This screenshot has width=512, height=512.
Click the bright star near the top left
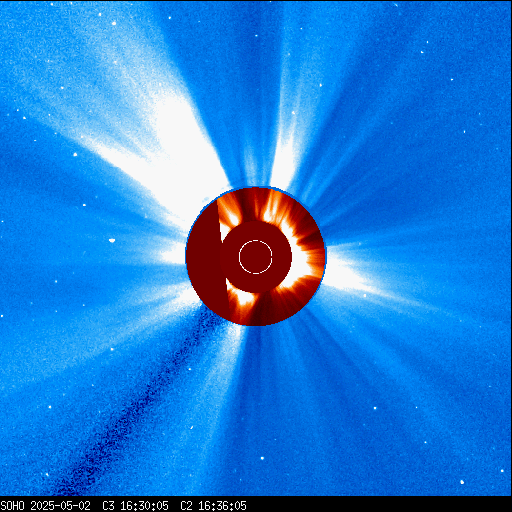[x=114, y=23]
